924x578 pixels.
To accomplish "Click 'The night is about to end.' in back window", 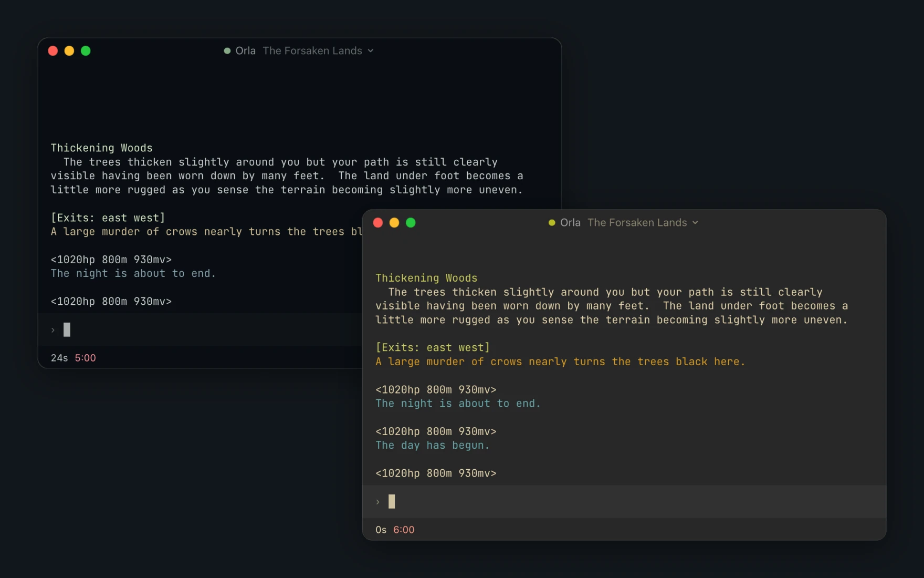I will tap(133, 274).
